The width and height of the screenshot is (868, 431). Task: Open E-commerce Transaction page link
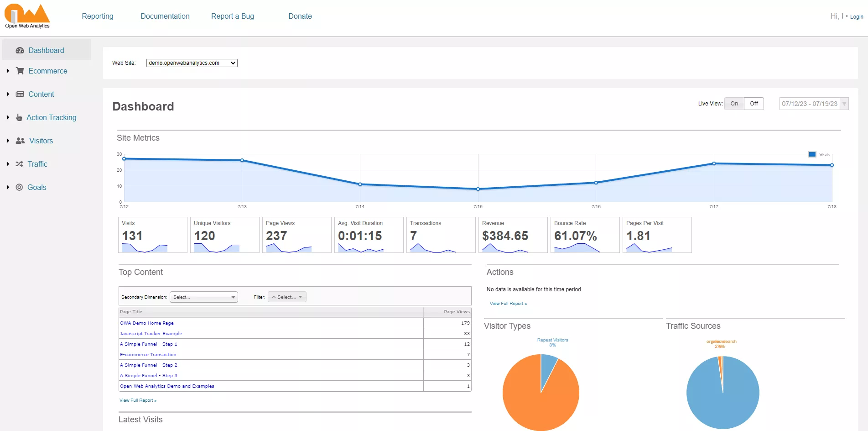click(148, 354)
